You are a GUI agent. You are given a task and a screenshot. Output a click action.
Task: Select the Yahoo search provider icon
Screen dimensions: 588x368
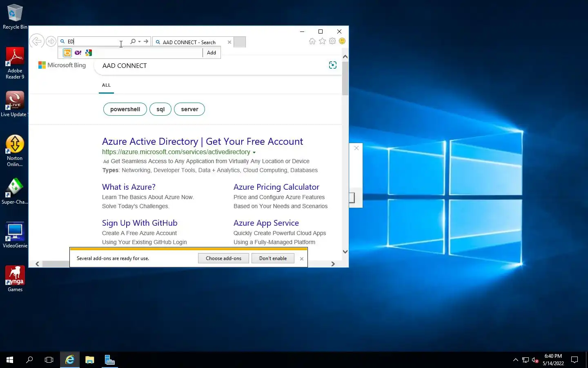pyautogui.click(x=78, y=53)
